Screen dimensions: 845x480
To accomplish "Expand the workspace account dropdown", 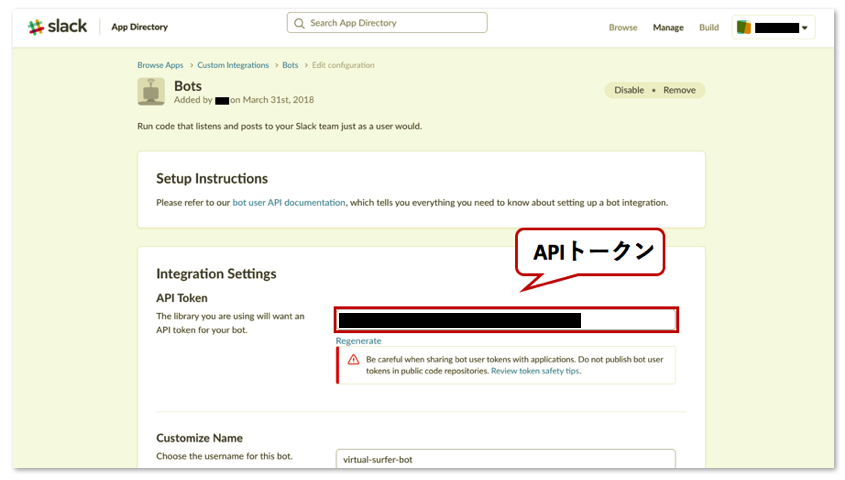I will click(773, 27).
